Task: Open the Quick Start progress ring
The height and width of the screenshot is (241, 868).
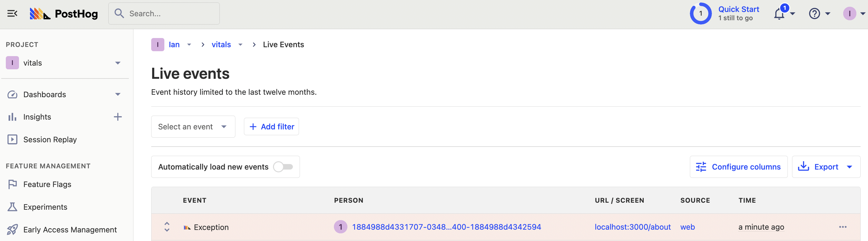Action: tap(701, 13)
